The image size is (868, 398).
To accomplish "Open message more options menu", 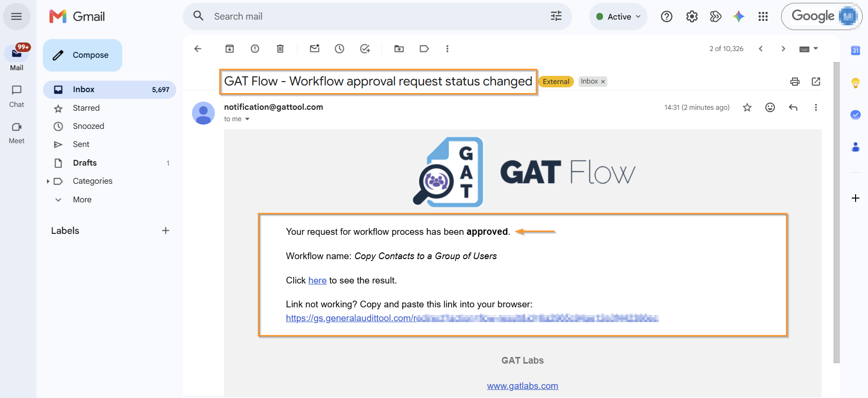I will pyautogui.click(x=816, y=107).
